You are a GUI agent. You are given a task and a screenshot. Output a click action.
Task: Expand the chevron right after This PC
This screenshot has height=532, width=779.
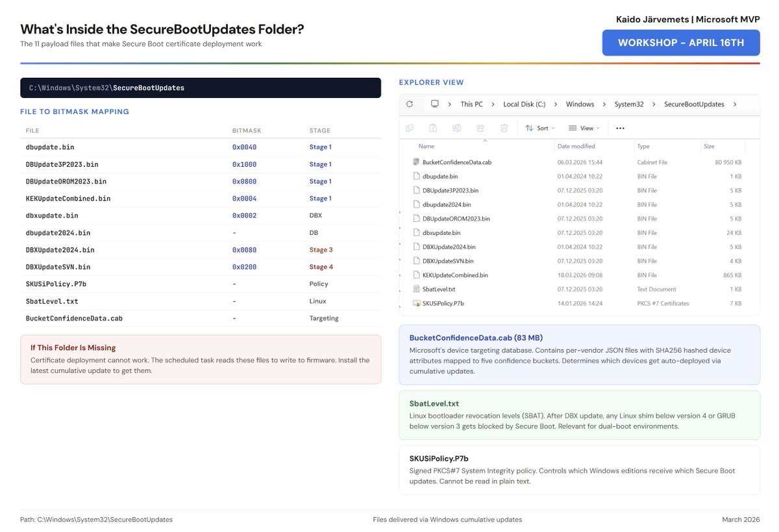[x=493, y=104]
